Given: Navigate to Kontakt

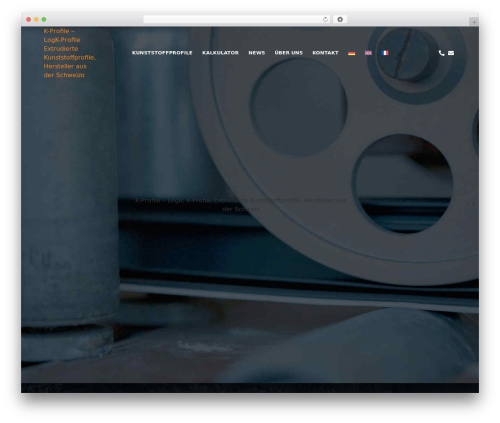Looking at the screenshot, I should pyautogui.click(x=325, y=53).
